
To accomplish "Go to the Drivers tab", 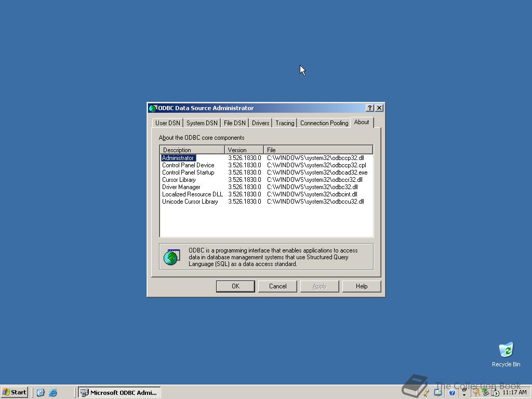I will (261, 123).
